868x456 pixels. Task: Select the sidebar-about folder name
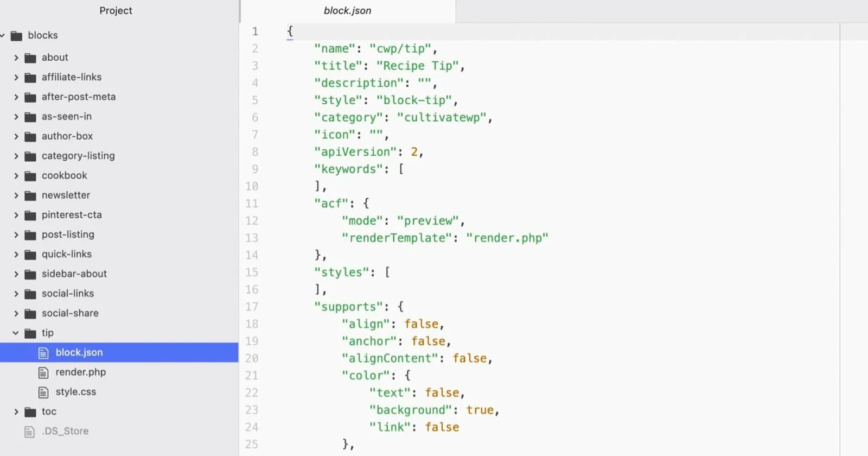tap(74, 274)
